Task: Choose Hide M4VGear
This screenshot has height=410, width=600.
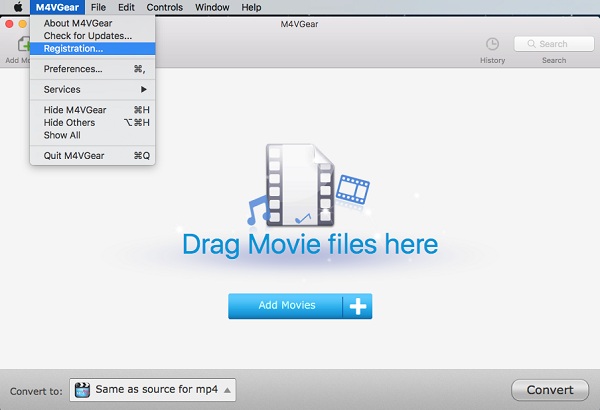Action: point(93,110)
